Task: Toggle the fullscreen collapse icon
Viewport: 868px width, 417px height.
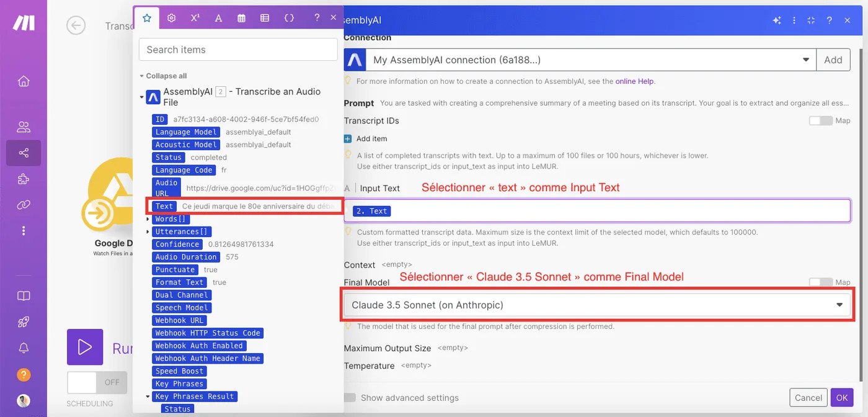Action: click(x=811, y=20)
